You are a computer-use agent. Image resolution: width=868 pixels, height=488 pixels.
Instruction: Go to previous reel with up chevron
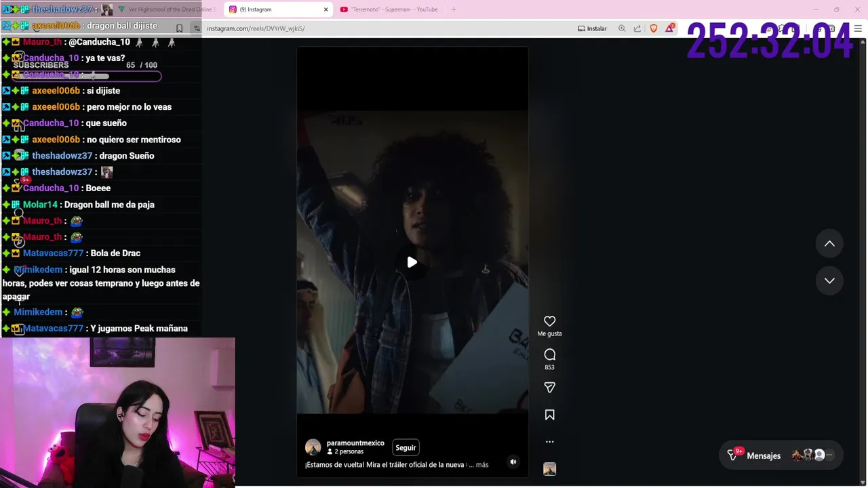point(829,244)
